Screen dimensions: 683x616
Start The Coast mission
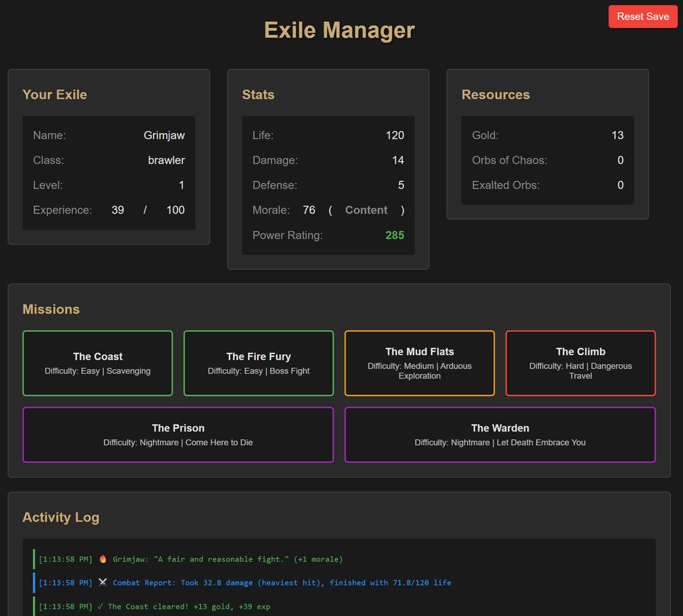[x=98, y=363]
